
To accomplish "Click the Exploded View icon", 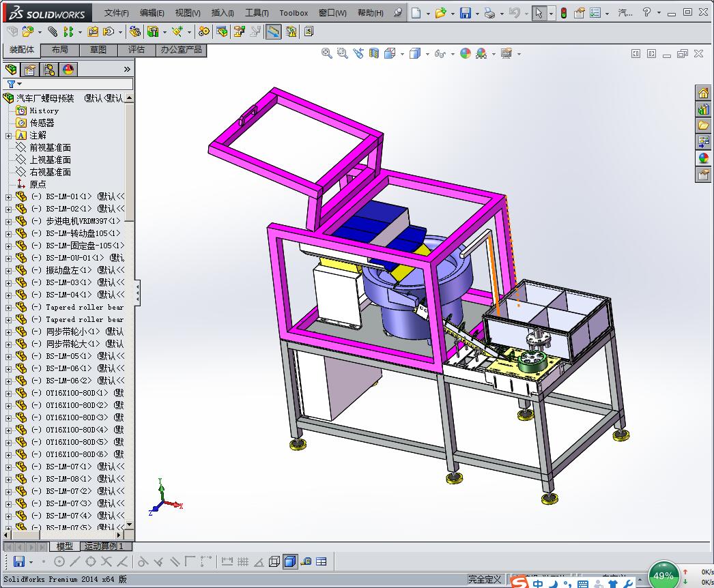I will click(240, 31).
